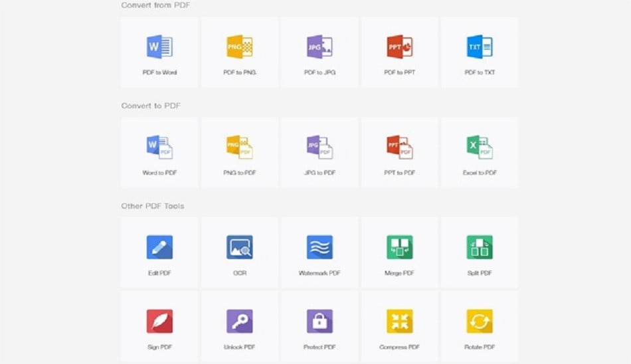Click the "Convert to PDF" section heading

pos(151,106)
